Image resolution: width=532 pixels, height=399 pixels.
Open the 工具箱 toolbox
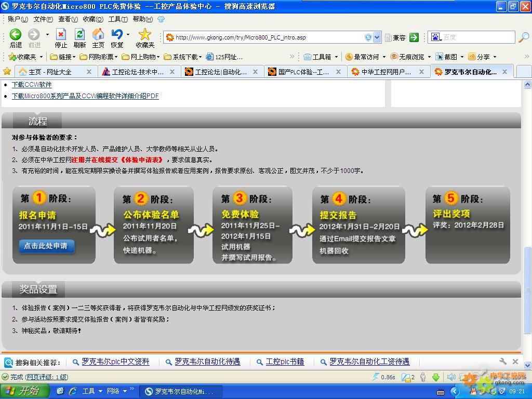pos(318,57)
